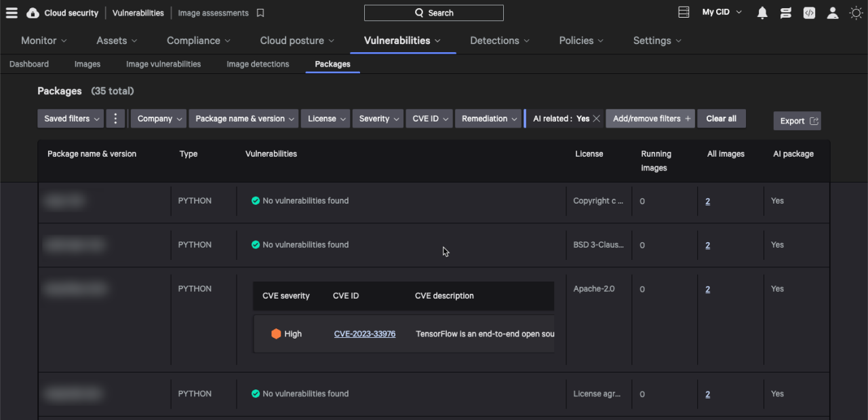Switch to the Dashboard tab
The image size is (868, 420).
tap(29, 64)
